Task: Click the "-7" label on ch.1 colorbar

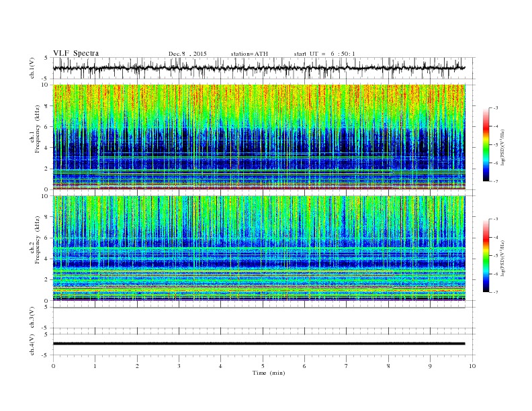Action: [496, 181]
